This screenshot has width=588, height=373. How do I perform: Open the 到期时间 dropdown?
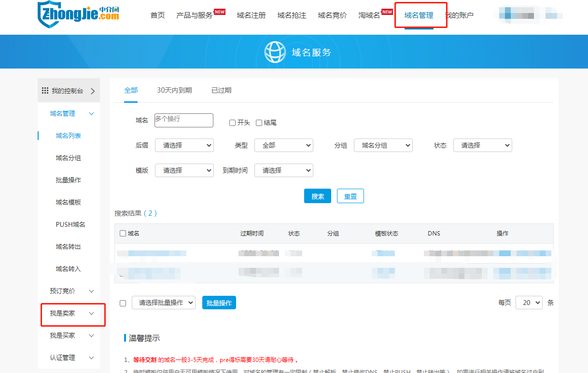coord(283,170)
